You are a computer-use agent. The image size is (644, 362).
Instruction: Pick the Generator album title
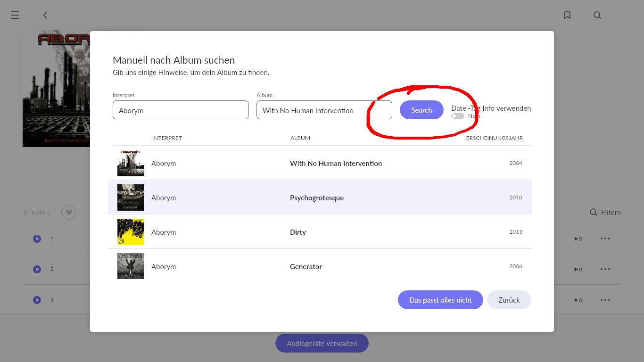click(x=306, y=266)
